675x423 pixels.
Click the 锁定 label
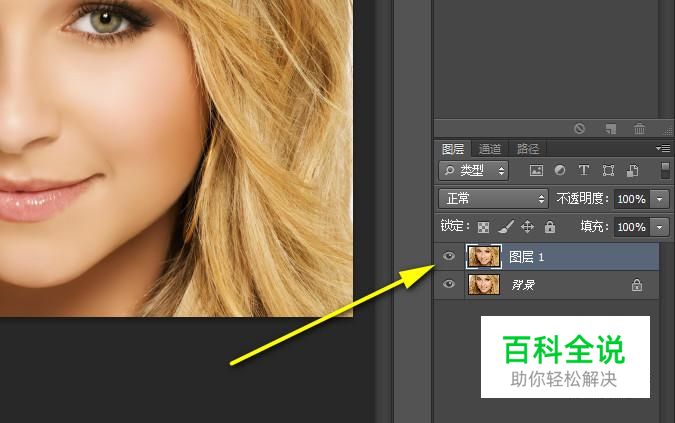click(x=455, y=226)
